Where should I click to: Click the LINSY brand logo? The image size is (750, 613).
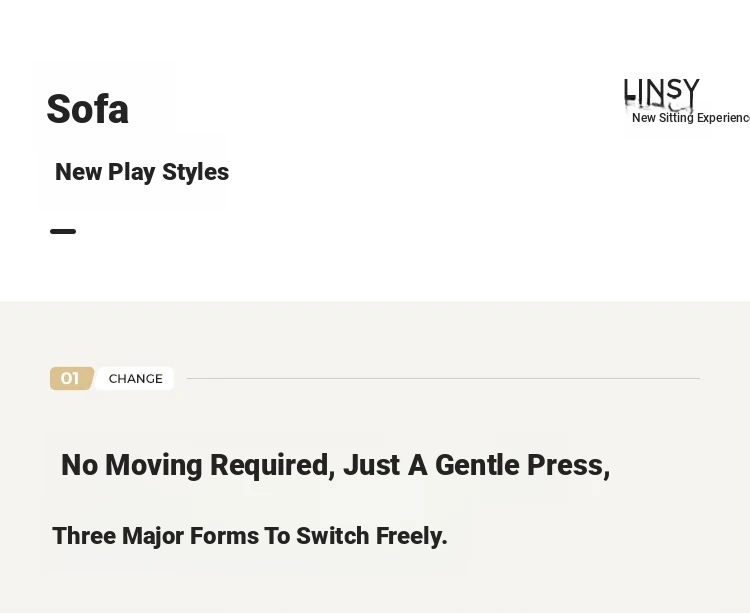coord(662,93)
